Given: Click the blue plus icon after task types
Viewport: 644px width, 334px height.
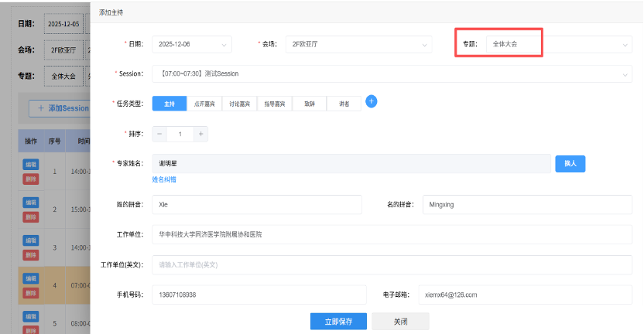Looking at the screenshot, I should click(371, 102).
